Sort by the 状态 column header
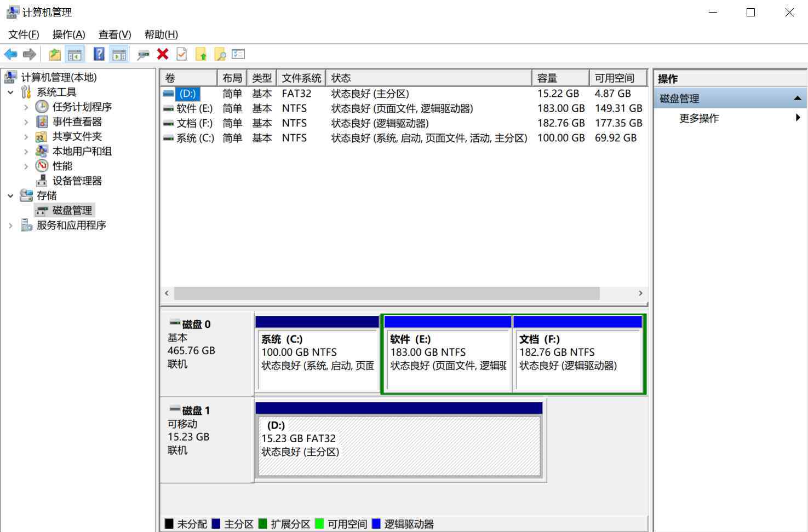This screenshot has width=808, height=532. click(x=429, y=78)
